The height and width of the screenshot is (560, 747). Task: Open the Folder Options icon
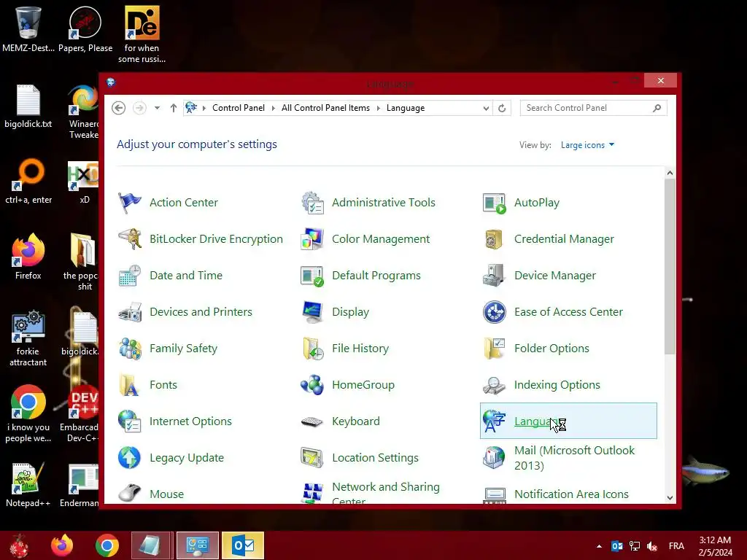pyautogui.click(x=495, y=349)
